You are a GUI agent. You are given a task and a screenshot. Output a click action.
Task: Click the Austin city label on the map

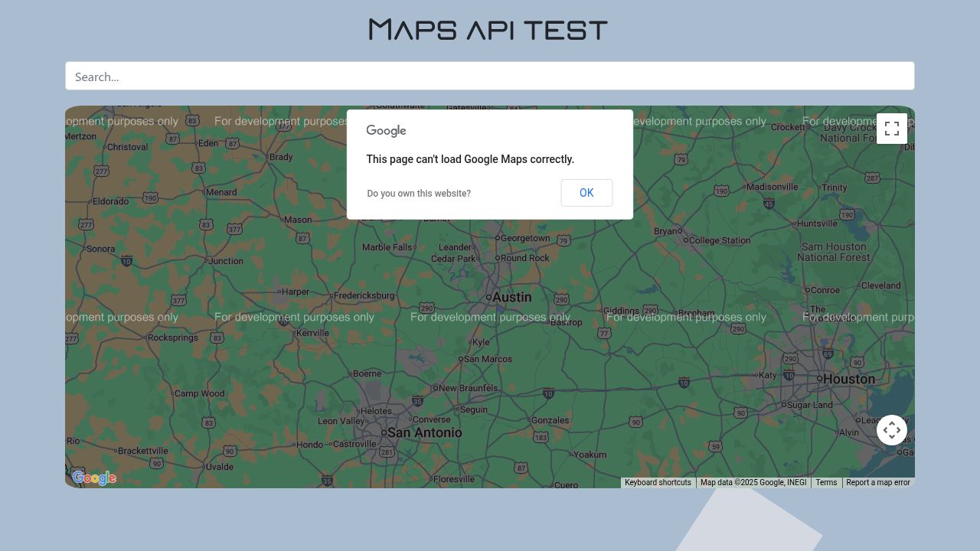pos(511,297)
